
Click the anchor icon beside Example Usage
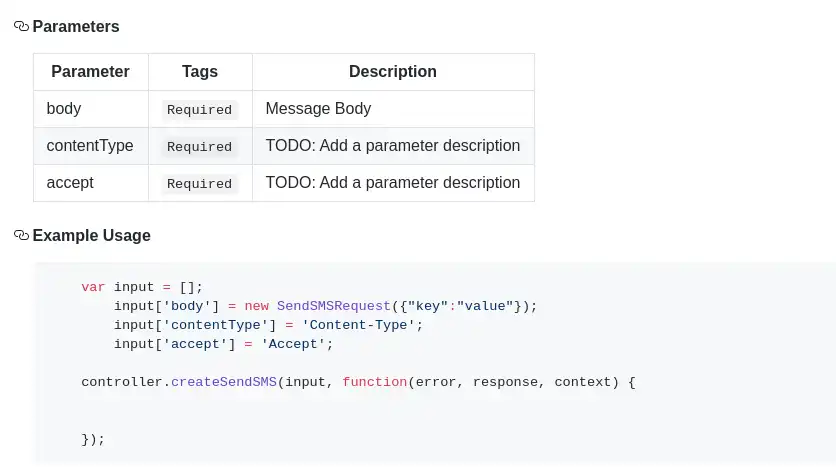pyautogui.click(x=21, y=236)
